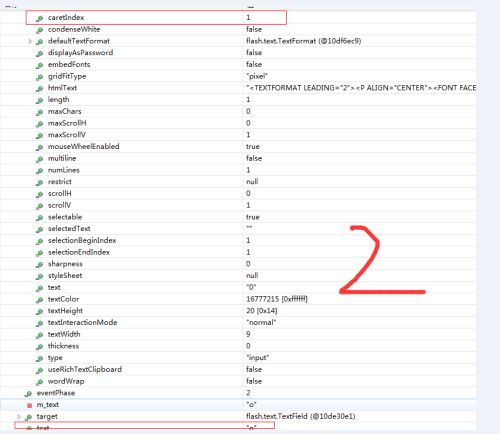
Task: Click the null value of styleSheet
Action: [252, 276]
